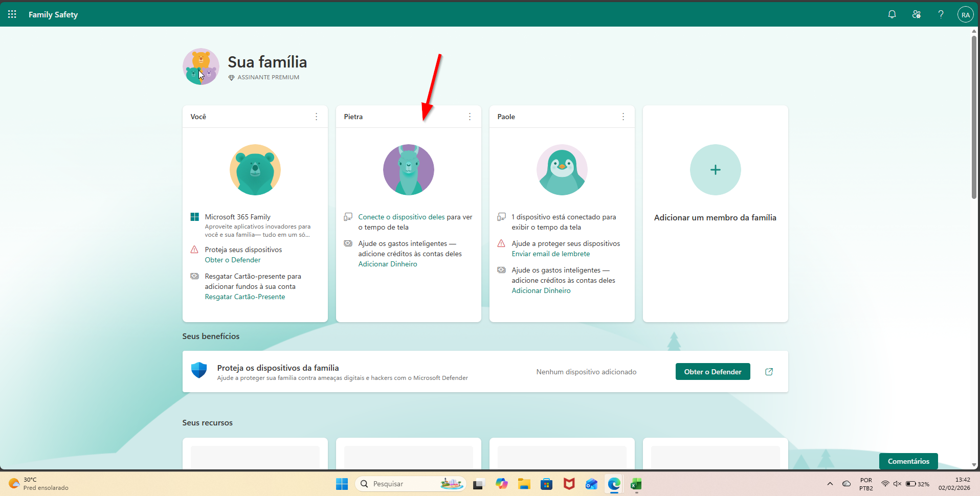Open Microsoft Store from taskbar
The height and width of the screenshot is (496, 980).
547,484
